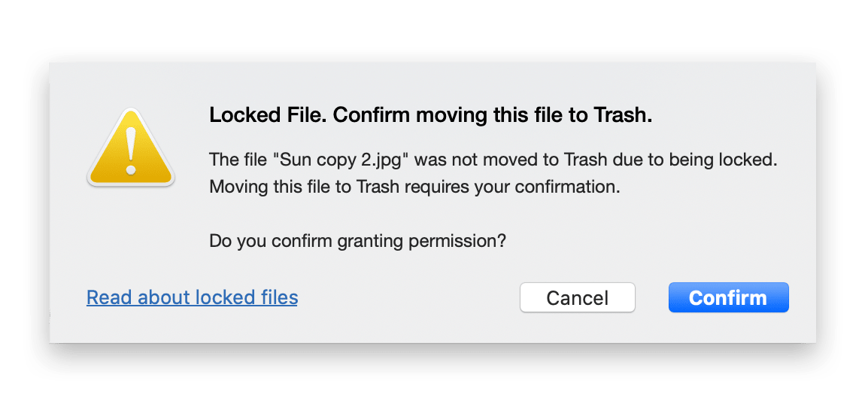Click the words "locked files" in the blue link

coord(247,297)
